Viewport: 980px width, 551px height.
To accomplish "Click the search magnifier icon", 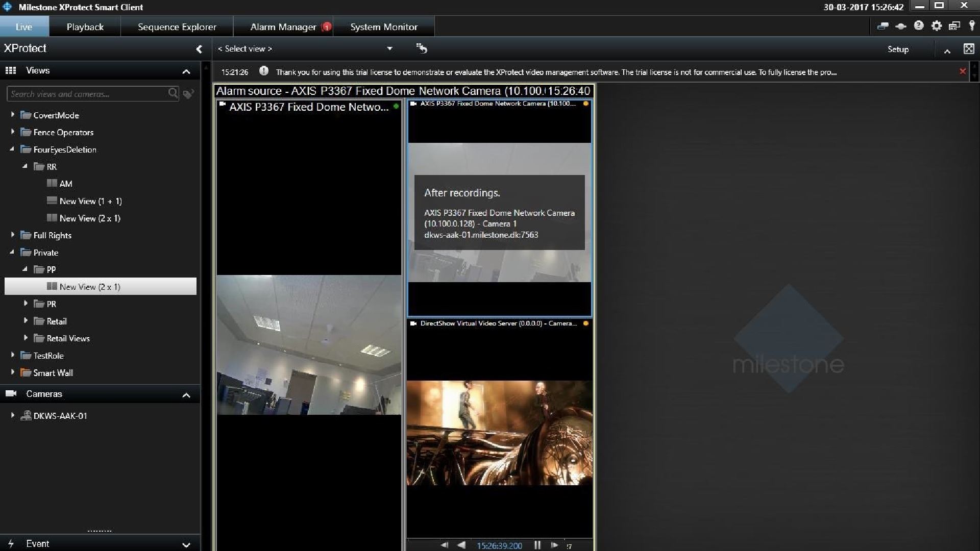I will point(173,93).
